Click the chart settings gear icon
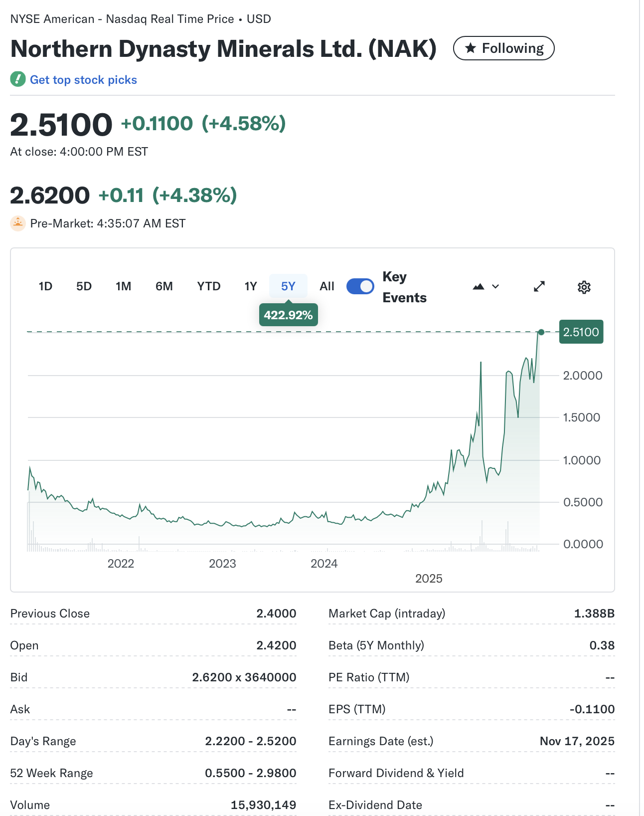This screenshot has width=644, height=816. click(584, 287)
